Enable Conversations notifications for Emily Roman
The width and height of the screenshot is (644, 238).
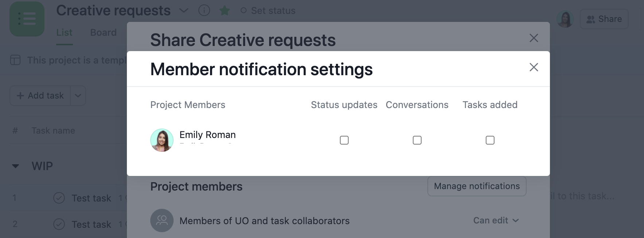[x=417, y=140]
